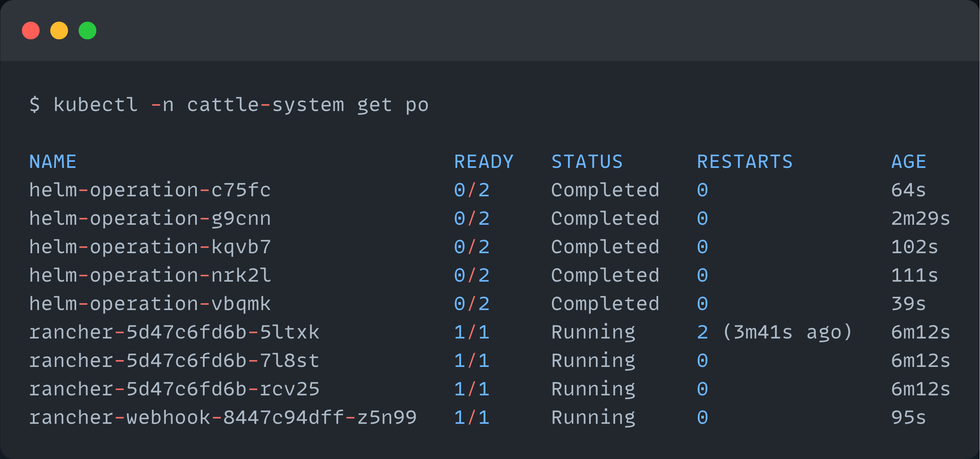The image size is (980, 459).
Task: Click the RESTARTS column header
Action: click(745, 161)
